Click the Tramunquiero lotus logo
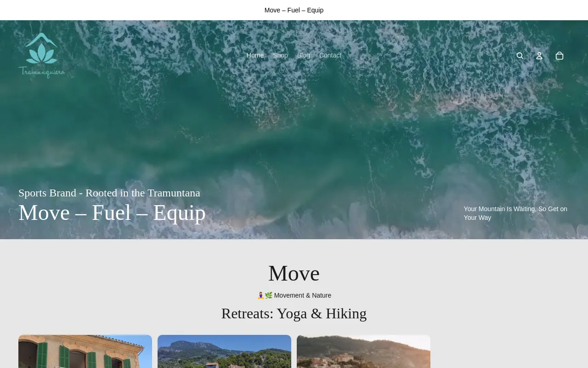The height and width of the screenshot is (368, 588). (x=42, y=55)
